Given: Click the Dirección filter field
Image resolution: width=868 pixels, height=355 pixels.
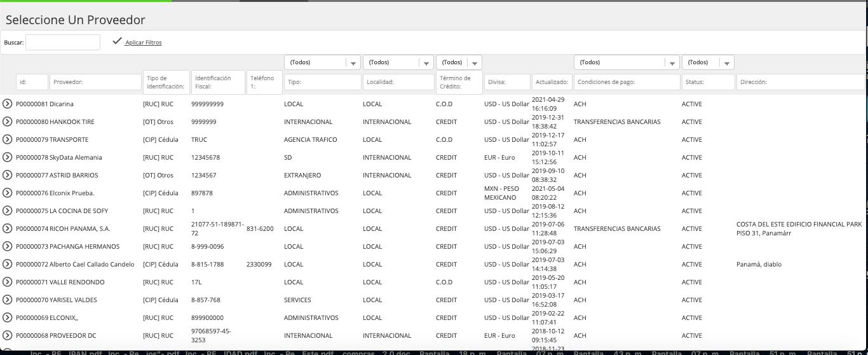Looking at the screenshot, I should tap(801, 82).
